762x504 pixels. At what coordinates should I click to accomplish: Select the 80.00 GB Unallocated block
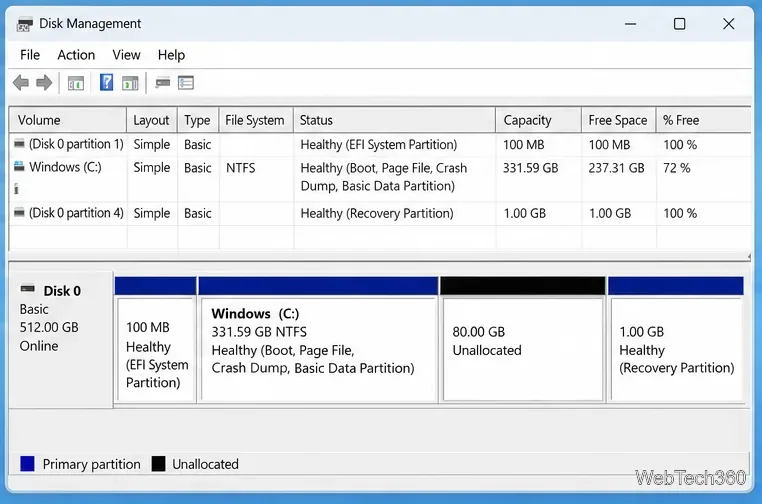click(x=523, y=340)
